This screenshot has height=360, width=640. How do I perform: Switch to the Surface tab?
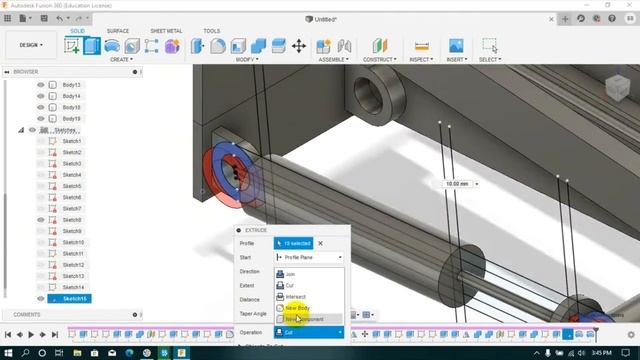118,31
